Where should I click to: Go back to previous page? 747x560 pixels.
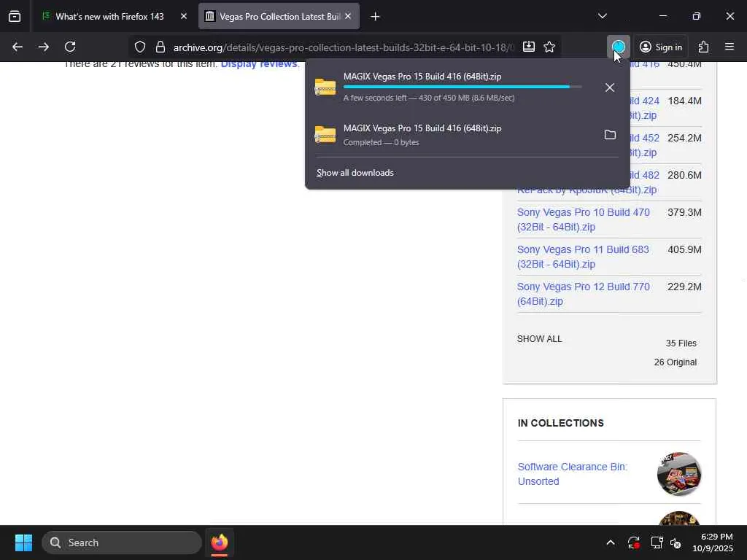click(x=18, y=47)
